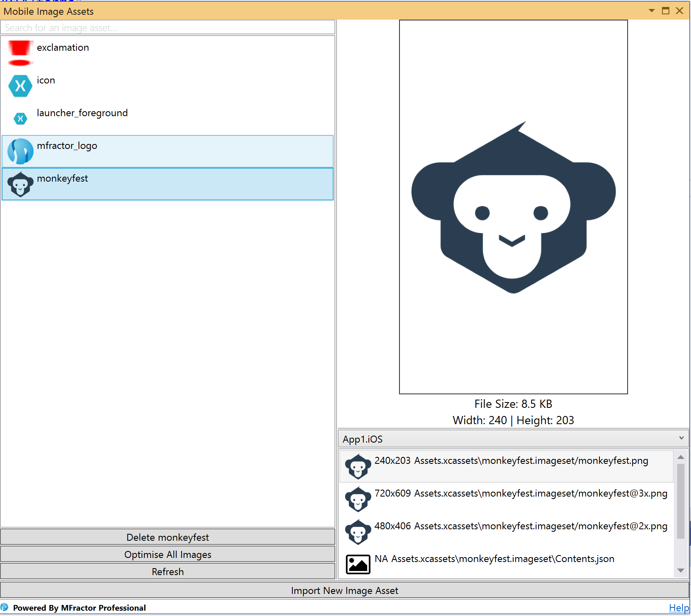Image resolution: width=691 pixels, height=616 pixels.
Task: Select the monkeyfest asset row
Action: pos(168,184)
